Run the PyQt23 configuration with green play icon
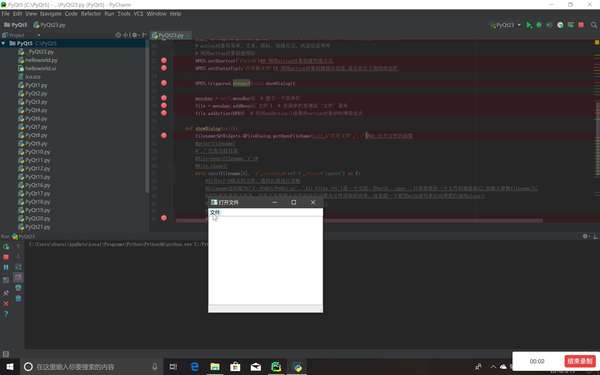The image size is (600, 375). [x=529, y=25]
